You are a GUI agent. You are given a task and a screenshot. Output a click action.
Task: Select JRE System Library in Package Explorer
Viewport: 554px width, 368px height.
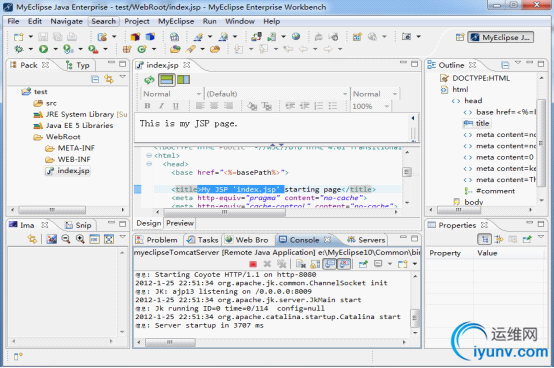point(80,114)
